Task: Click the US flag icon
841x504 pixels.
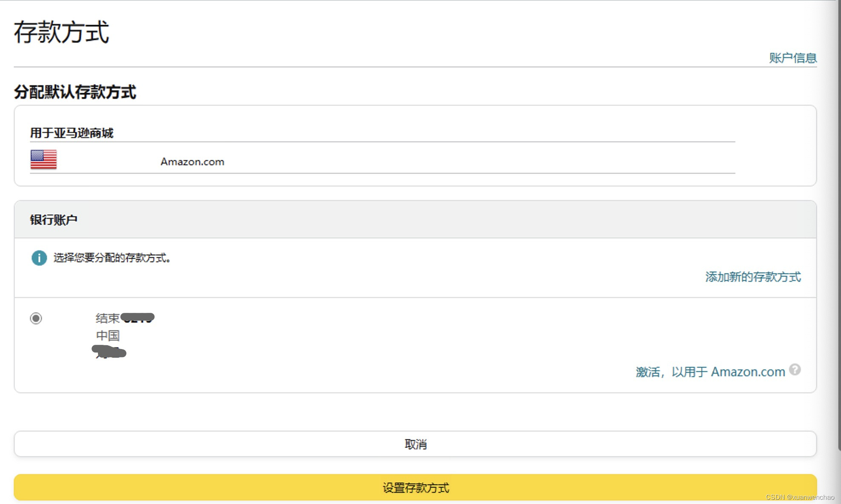Action: click(43, 160)
